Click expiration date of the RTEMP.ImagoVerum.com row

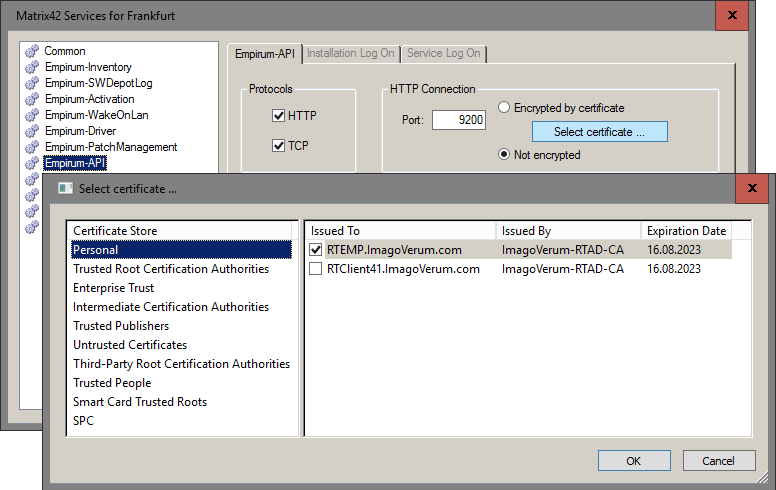[x=674, y=250]
